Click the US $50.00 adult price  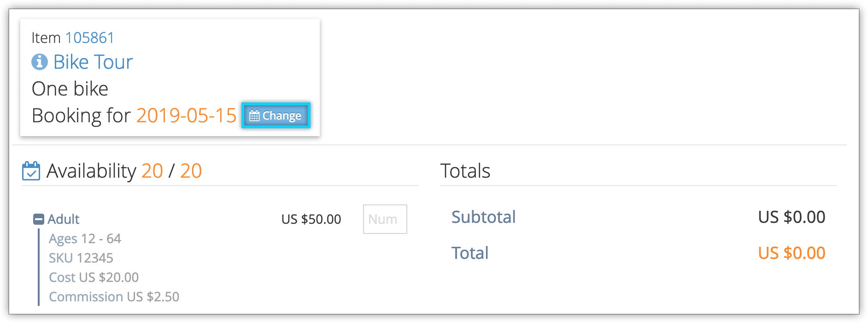click(x=311, y=219)
